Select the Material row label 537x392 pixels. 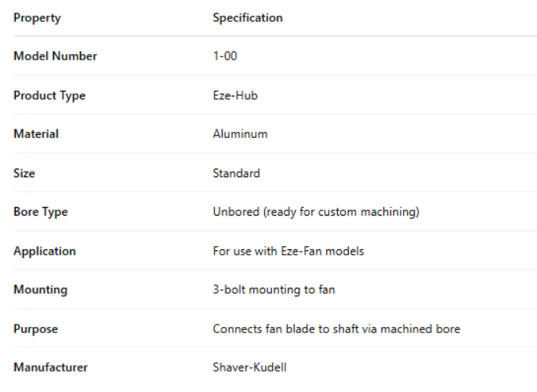pos(36,134)
